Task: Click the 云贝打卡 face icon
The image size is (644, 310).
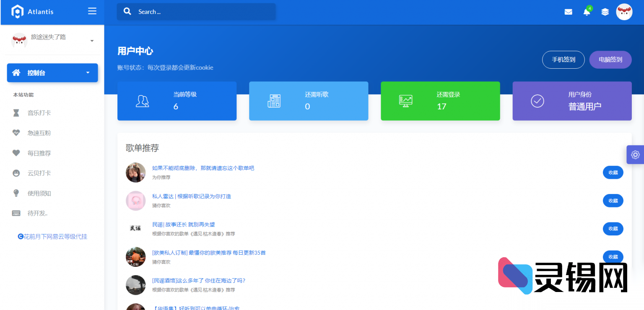Action: (x=16, y=173)
